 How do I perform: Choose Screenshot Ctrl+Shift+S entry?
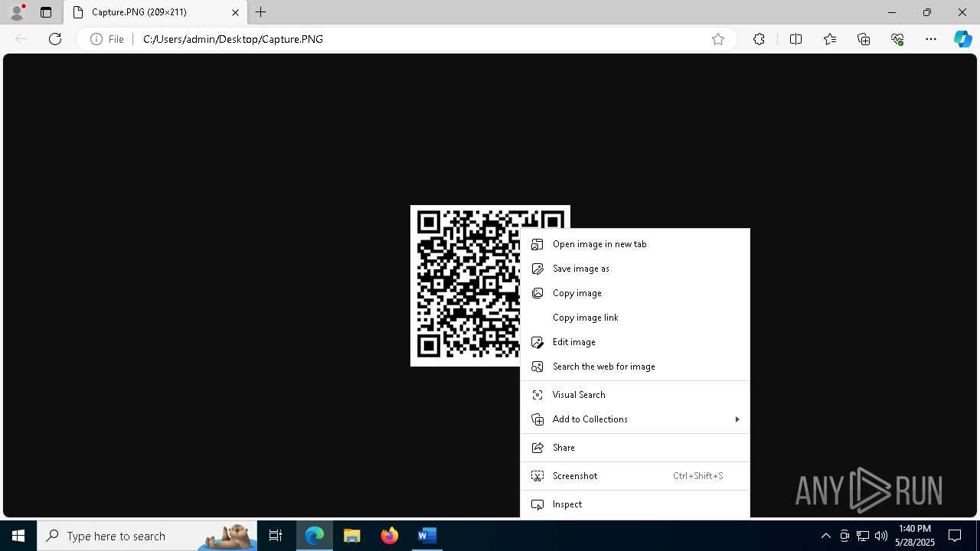pos(635,476)
